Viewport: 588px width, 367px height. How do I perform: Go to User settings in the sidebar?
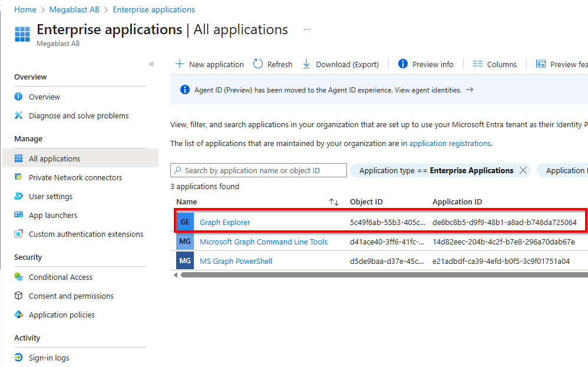pos(51,196)
